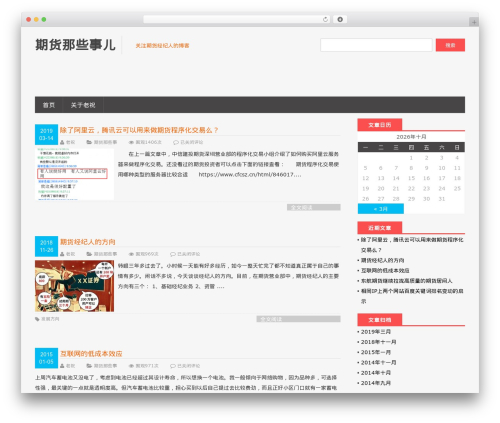Viewport: 500px width, 423px height.
Task: Open archive 2018年十一月
Action: [x=378, y=342]
